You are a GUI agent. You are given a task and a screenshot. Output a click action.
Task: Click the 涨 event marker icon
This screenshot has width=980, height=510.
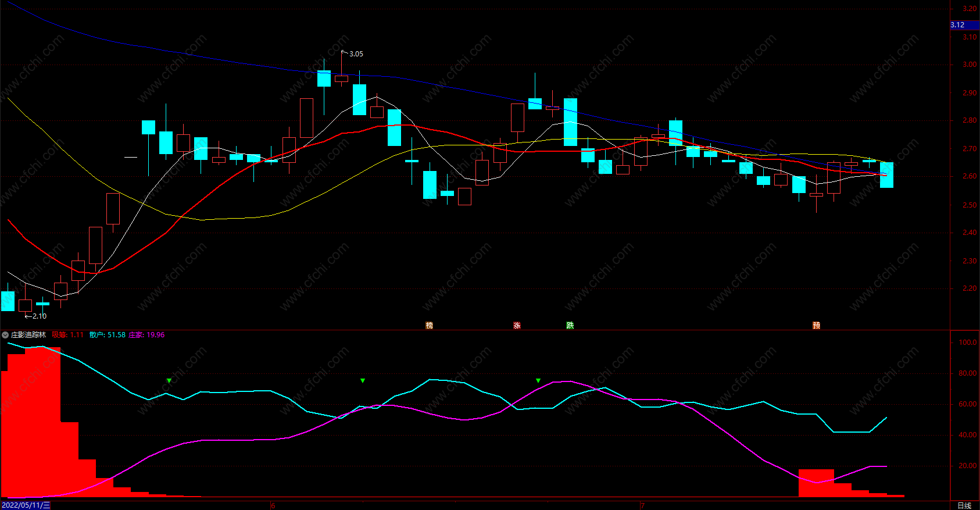click(517, 325)
